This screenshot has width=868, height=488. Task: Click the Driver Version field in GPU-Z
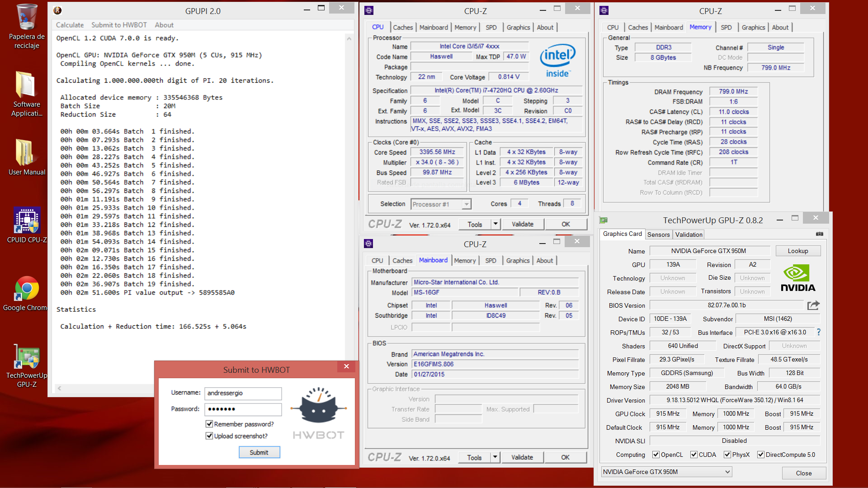735,400
